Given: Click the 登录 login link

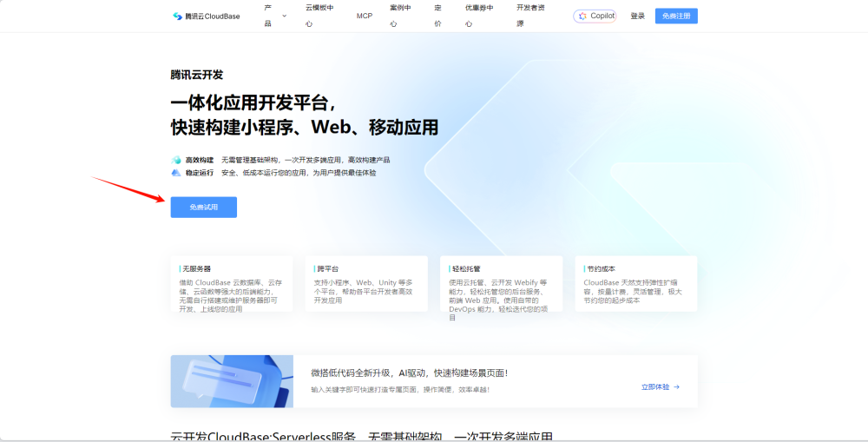Looking at the screenshot, I should (638, 16).
